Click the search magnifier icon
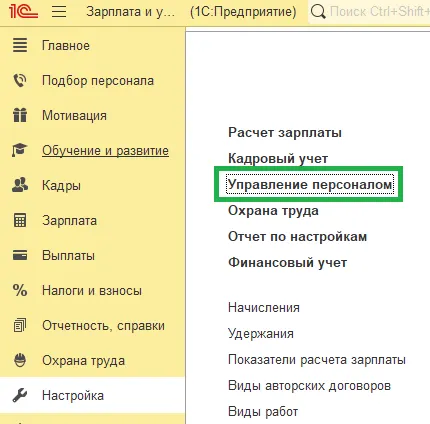This screenshot has width=430, height=424. click(318, 12)
